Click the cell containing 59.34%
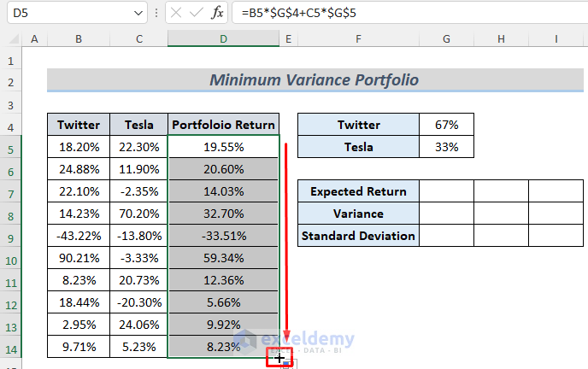The height and width of the screenshot is (369, 588). (223, 258)
